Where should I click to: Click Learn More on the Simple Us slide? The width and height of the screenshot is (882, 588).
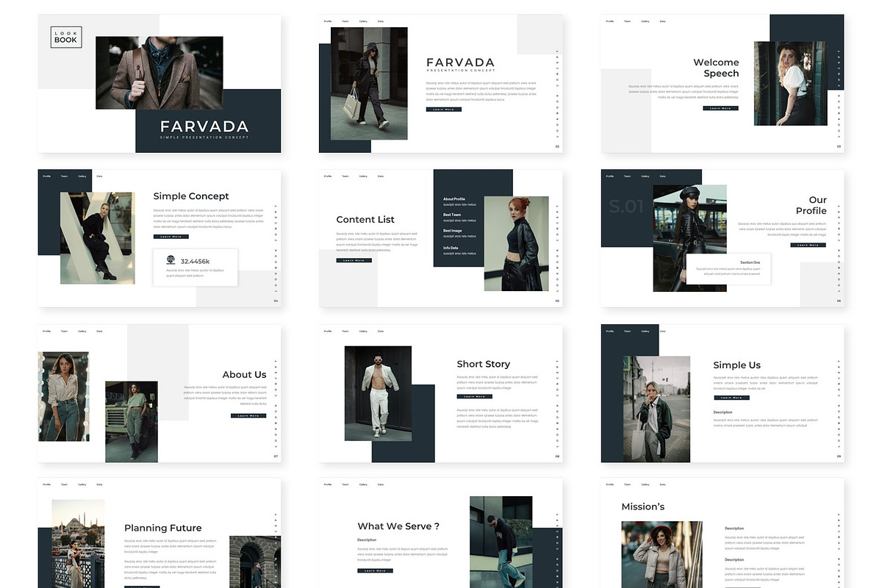[x=731, y=398]
